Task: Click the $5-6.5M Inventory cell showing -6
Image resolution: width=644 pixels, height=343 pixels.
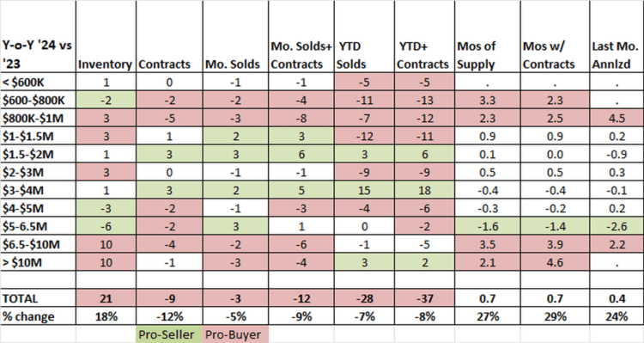Action: pyautogui.click(x=106, y=226)
